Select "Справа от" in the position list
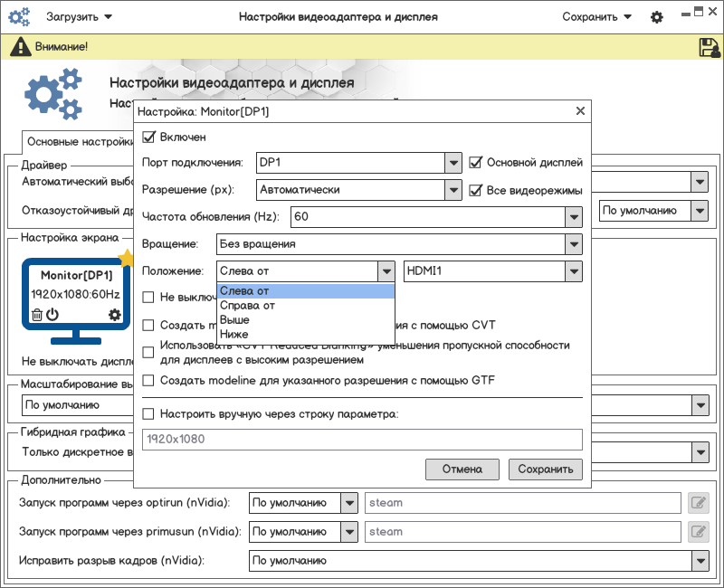Screen dimensions: 724x588 [x=248, y=306]
